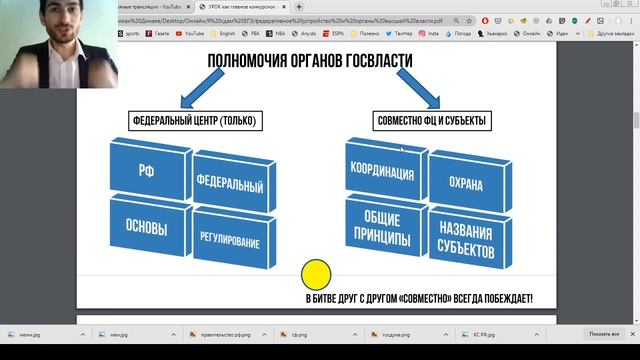
Task: Expand menu for КС РФ.jpg download
Action: pyautogui.click(x=537, y=334)
